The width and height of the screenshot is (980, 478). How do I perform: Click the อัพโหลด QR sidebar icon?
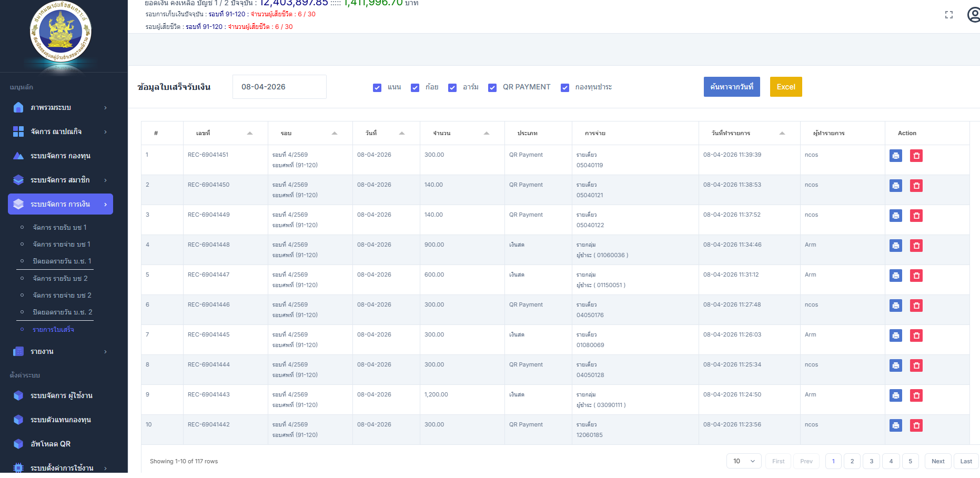tap(18, 444)
